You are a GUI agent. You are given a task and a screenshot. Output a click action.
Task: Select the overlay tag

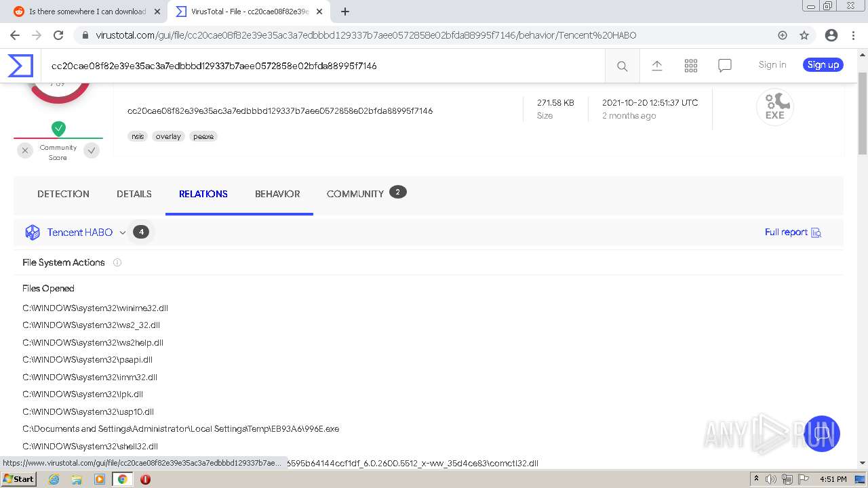click(168, 136)
